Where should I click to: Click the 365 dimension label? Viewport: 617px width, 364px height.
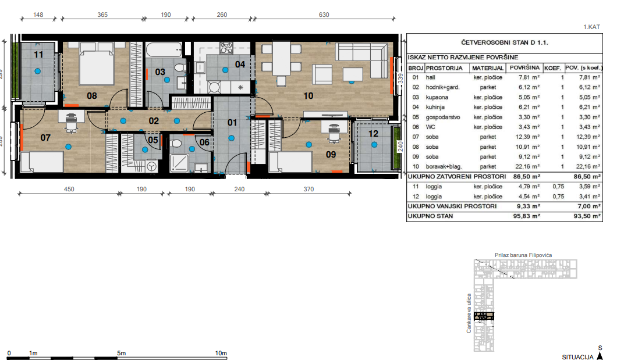[102, 15]
